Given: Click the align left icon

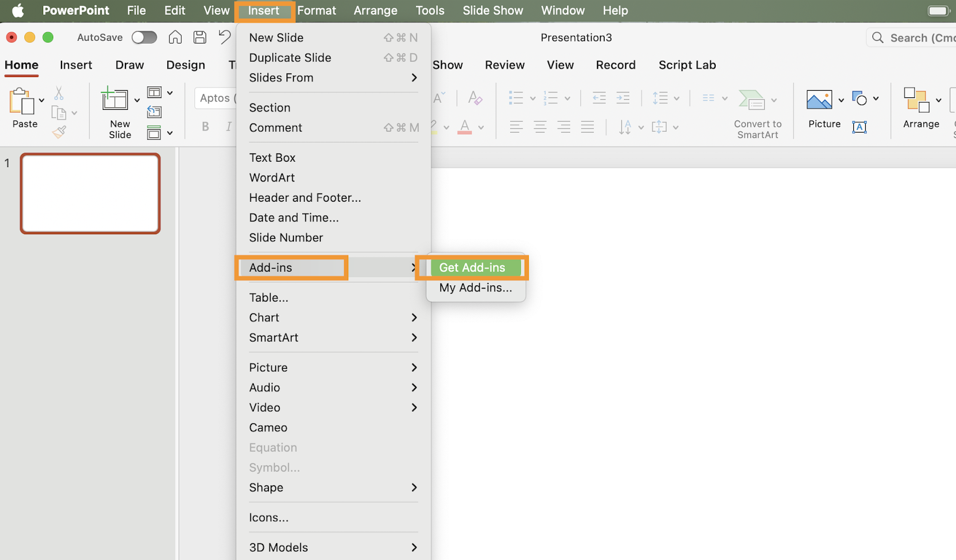Looking at the screenshot, I should 516,127.
